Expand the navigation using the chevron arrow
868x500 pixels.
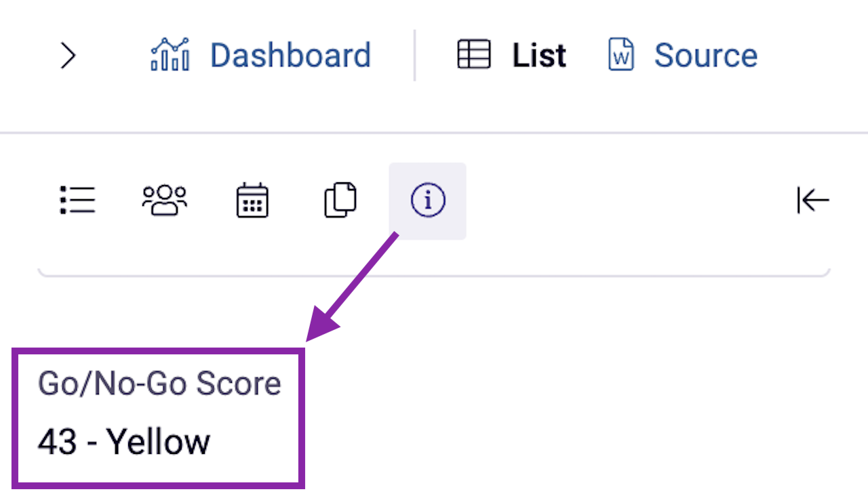(x=68, y=56)
